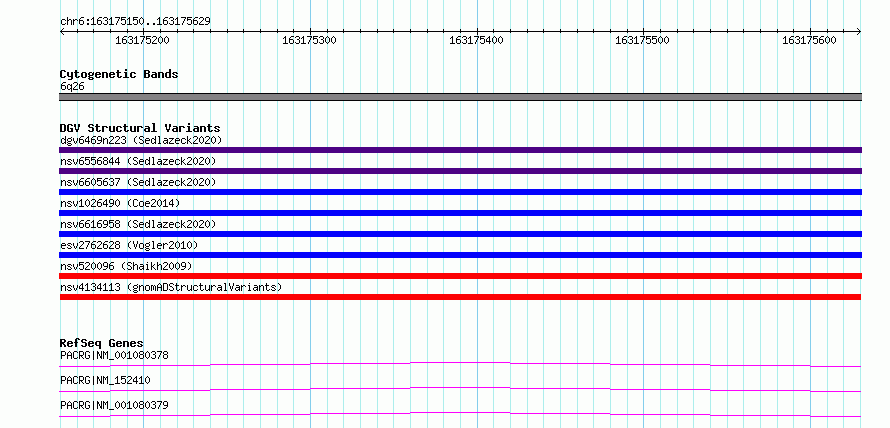Click the blue bar for nsv1026490
Viewport: 890px width, 428px height.
(x=460, y=213)
